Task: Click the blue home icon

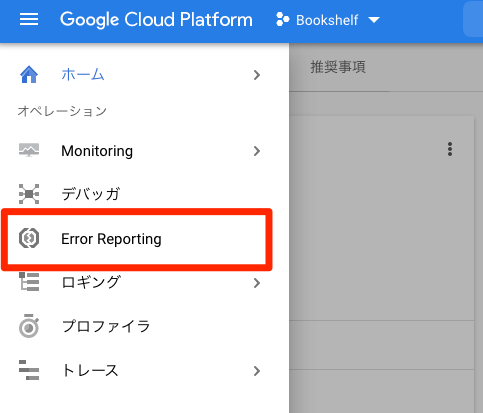Action: [x=29, y=75]
